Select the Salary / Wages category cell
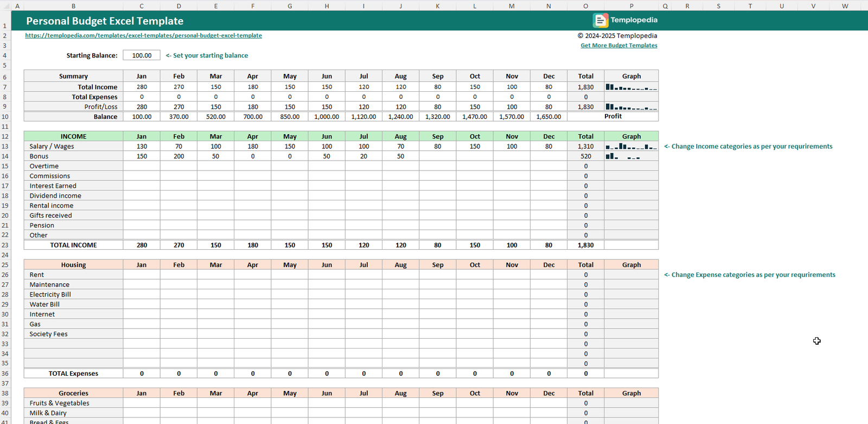The image size is (868, 424). click(x=73, y=147)
